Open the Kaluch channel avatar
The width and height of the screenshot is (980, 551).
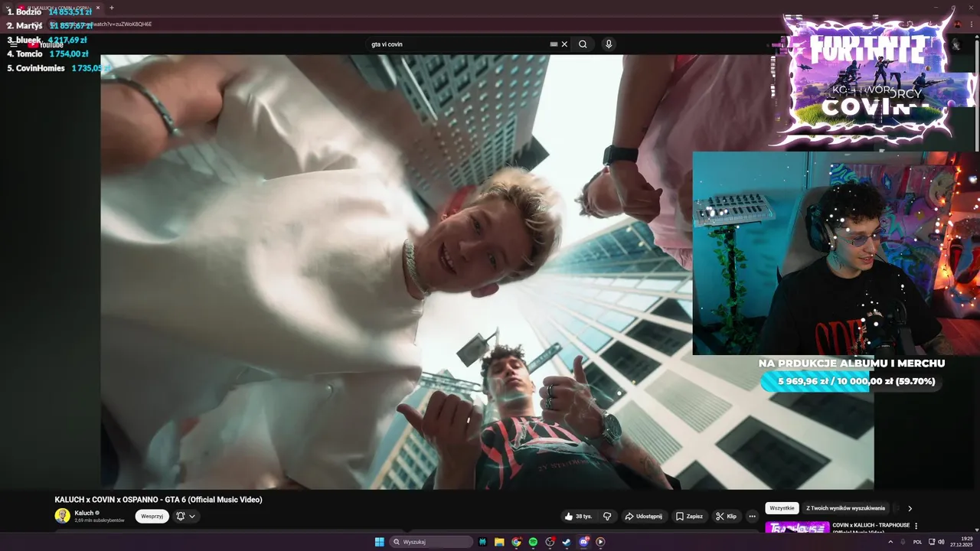[62, 516]
